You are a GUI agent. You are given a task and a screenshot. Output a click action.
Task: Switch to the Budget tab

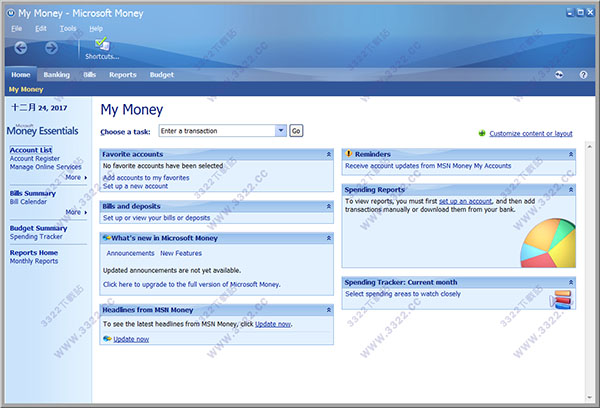[161, 75]
